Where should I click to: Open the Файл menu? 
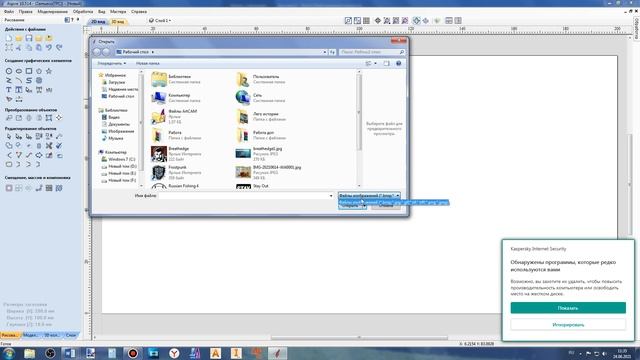tap(9, 11)
